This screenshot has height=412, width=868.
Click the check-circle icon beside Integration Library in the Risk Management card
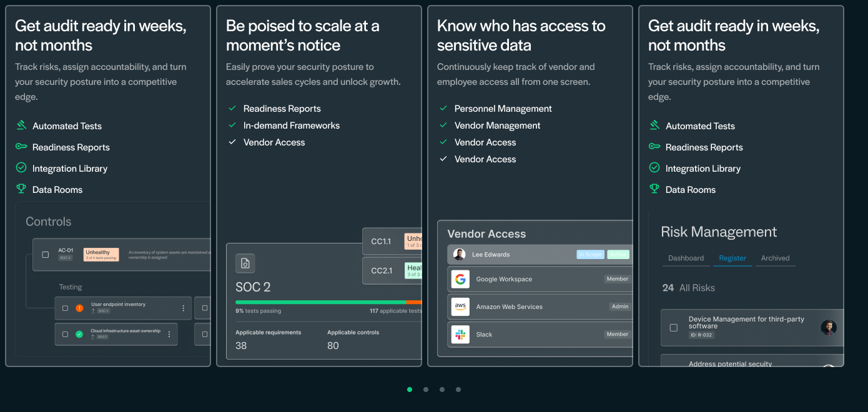click(654, 168)
